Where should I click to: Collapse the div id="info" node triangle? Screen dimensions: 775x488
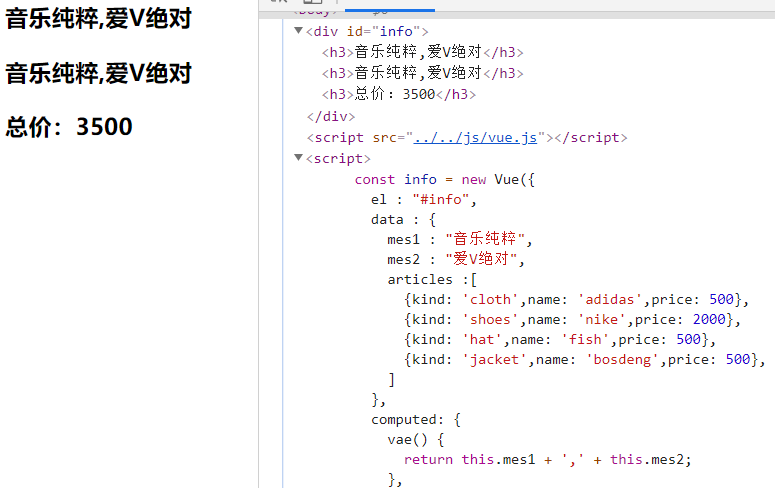pyautogui.click(x=299, y=31)
